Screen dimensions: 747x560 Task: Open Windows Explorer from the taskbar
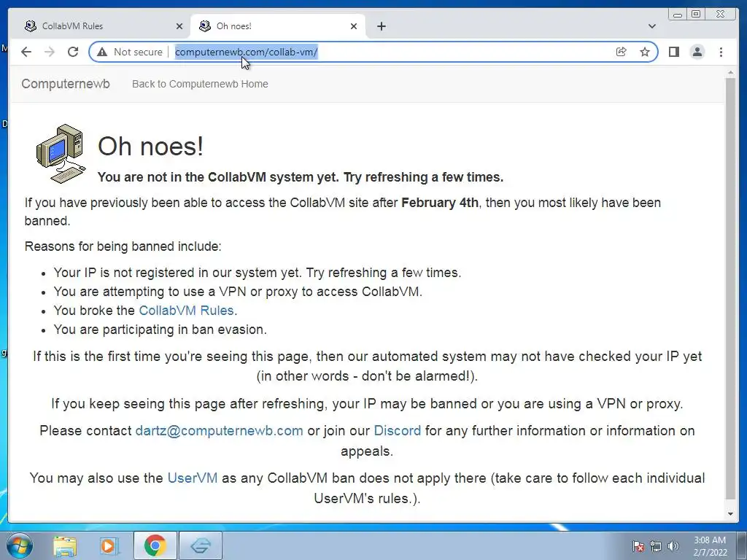pyautogui.click(x=65, y=545)
